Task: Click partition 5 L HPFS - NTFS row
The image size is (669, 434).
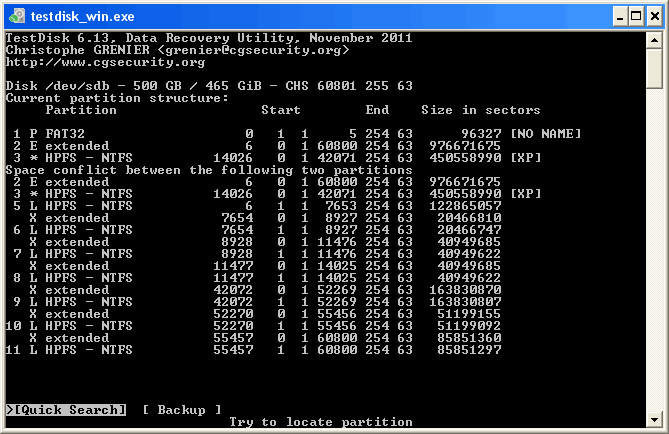Action: pos(257,206)
